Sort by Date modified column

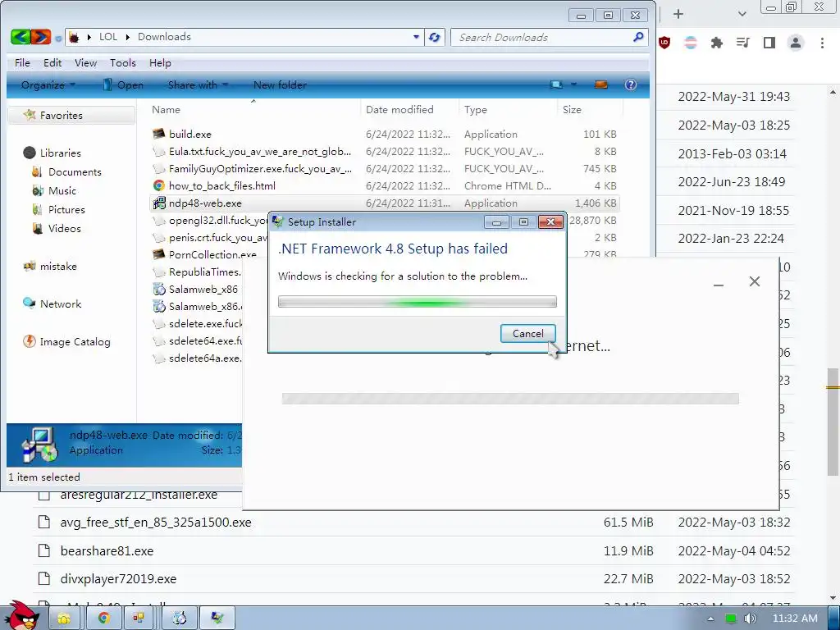pyautogui.click(x=410, y=109)
